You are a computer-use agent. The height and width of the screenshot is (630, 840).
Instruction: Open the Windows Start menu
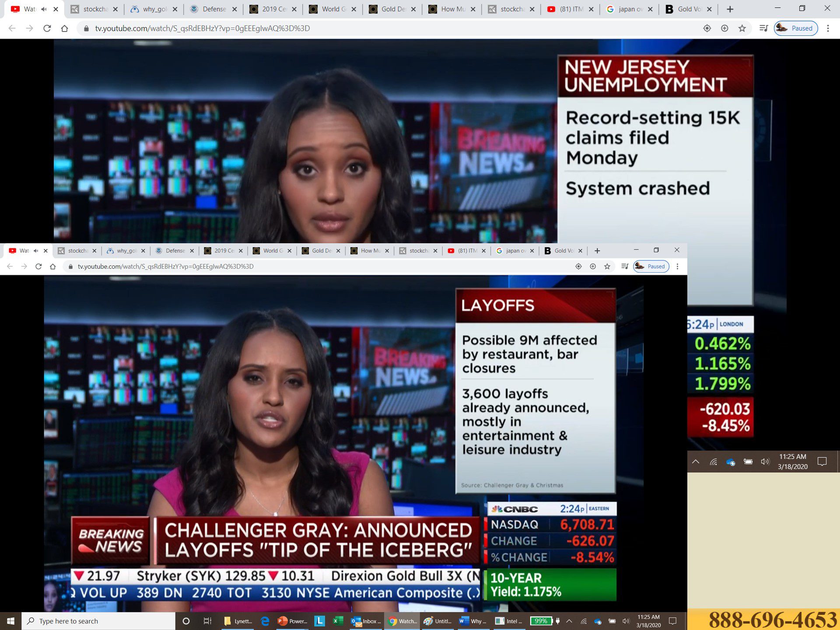(x=11, y=621)
